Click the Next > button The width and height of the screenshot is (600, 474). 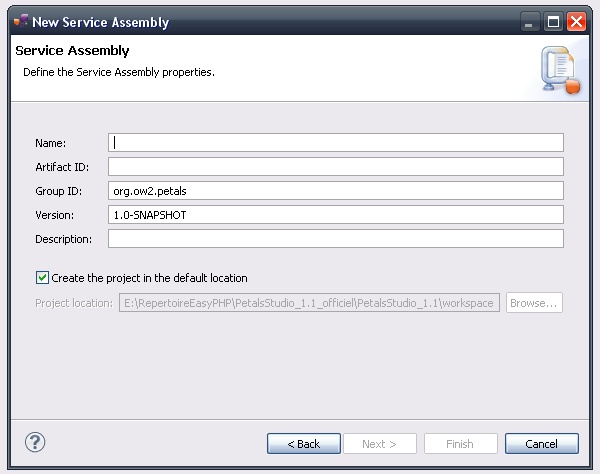point(379,443)
